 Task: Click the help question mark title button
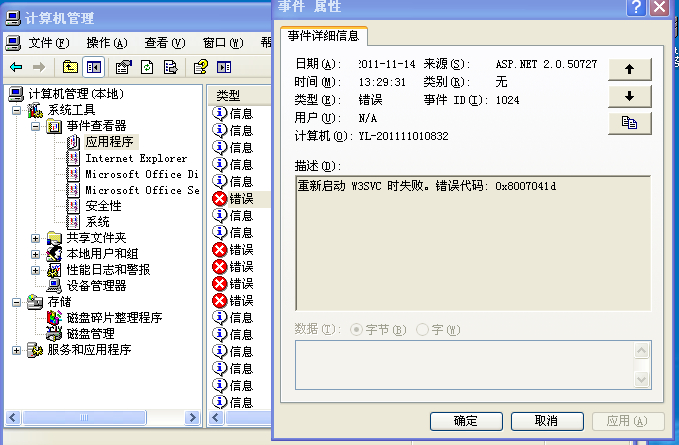[x=636, y=7]
